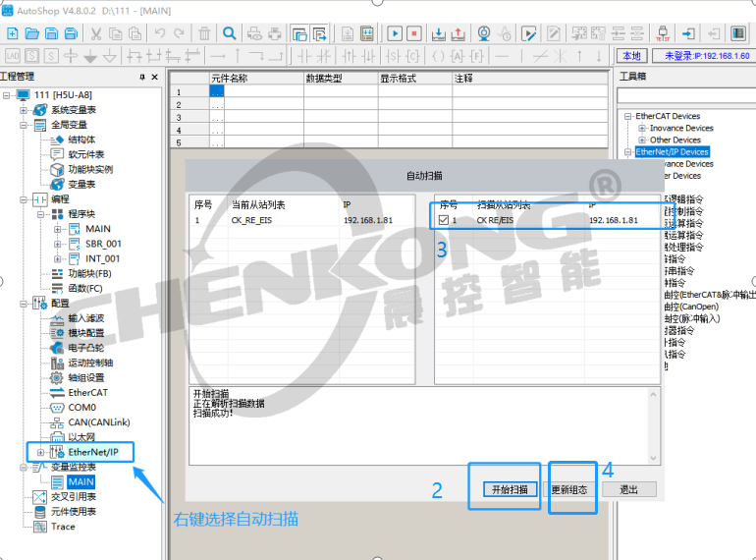The width and height of the screenshot is (756, 560).
Task: Pin the 工程管理 project panel
Action: pos(142,77)
